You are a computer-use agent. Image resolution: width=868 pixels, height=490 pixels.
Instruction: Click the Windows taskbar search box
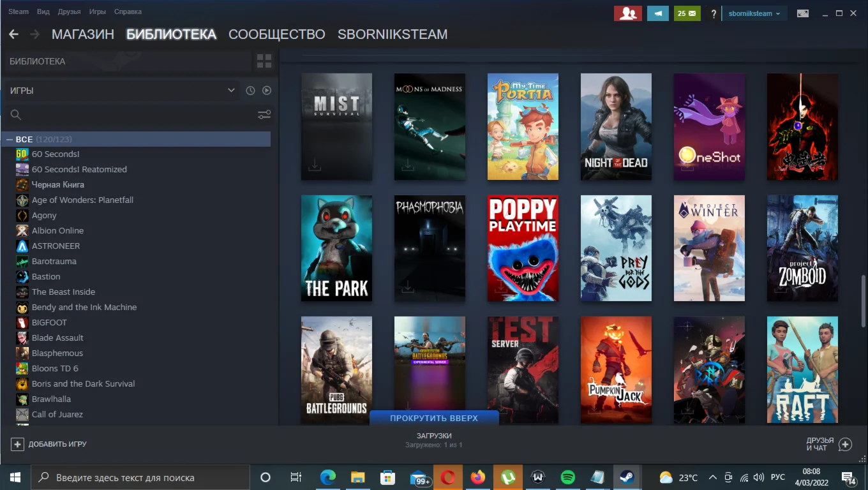pyautogui.click(x=140, y=477)
